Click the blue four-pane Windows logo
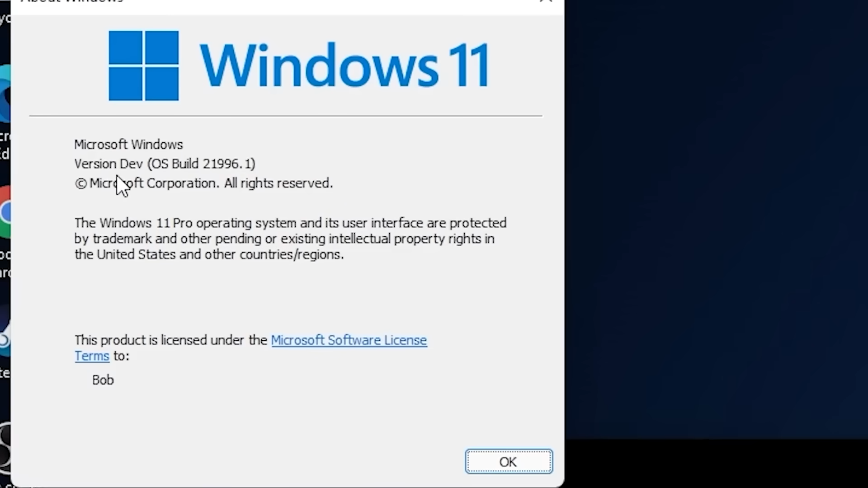 point(143,66)
